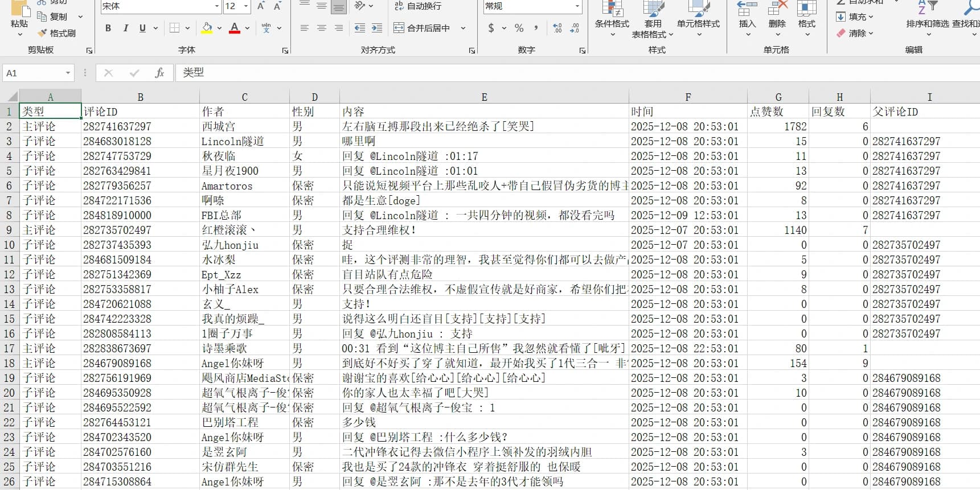The image size is (980, 490).
Task: Open Sort and Filter (排序和筛选)
Action: (928, 19)
